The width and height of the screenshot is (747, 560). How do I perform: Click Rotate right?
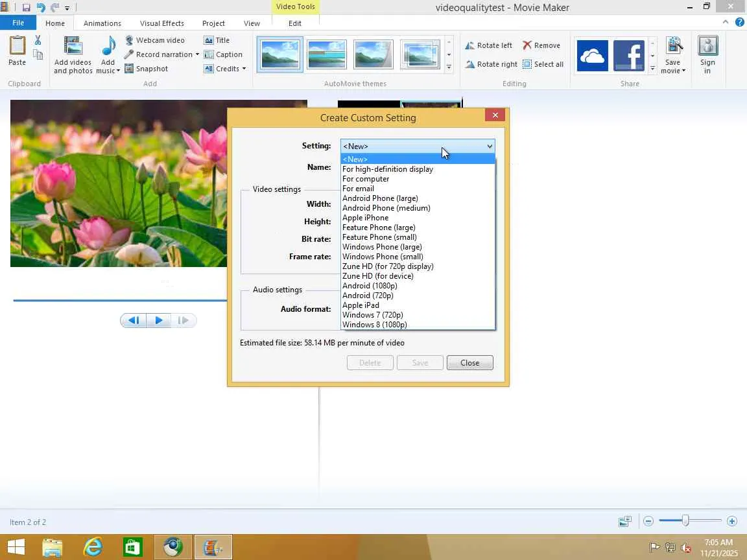click(x=491, y=64)
